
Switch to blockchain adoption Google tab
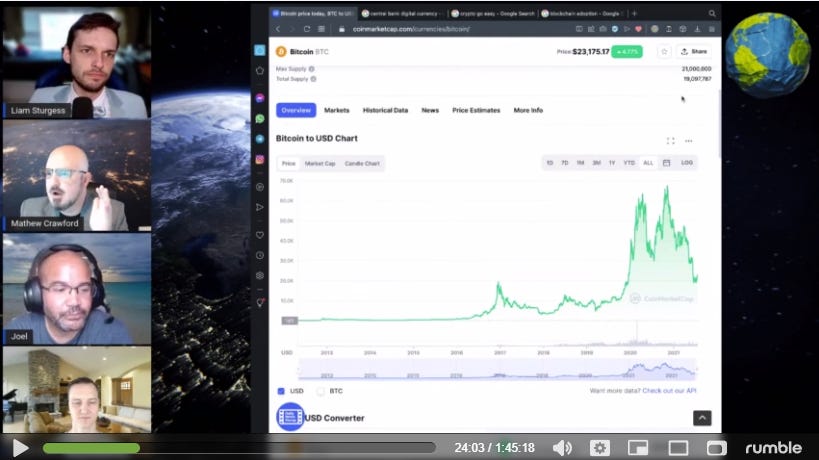[x=581, y=14]
